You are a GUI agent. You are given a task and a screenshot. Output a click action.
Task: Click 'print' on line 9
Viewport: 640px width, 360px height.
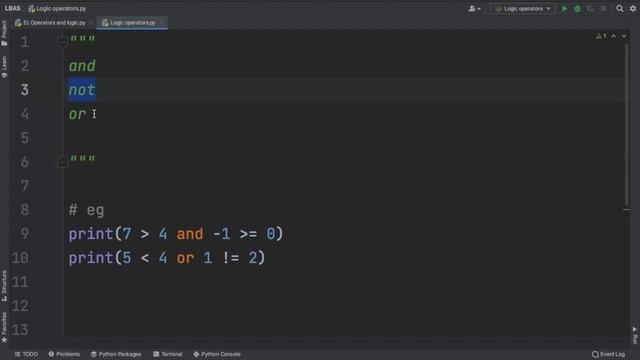click(91, 234)
